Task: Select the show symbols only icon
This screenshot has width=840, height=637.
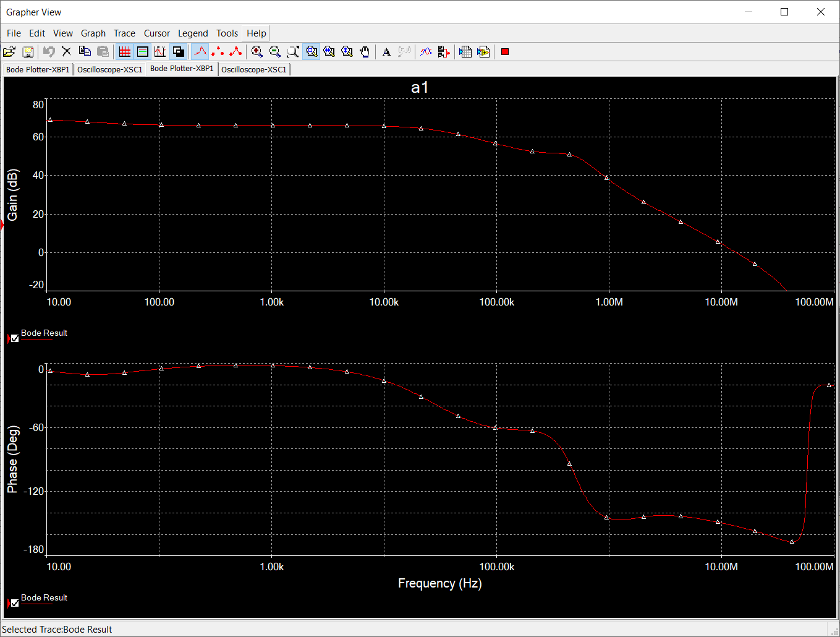Action: click(218, 52)
